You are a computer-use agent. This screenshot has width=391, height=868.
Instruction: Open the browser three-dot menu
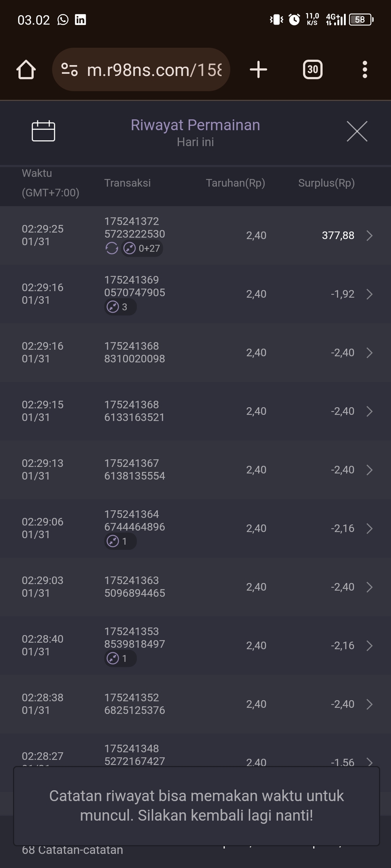pos(365,69)
